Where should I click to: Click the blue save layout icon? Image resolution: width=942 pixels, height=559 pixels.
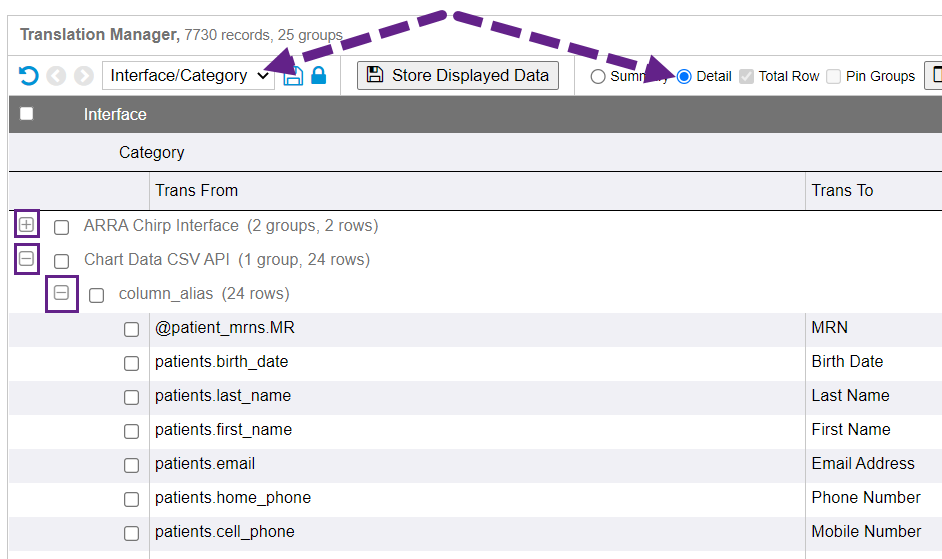click(x=294, y=76)
